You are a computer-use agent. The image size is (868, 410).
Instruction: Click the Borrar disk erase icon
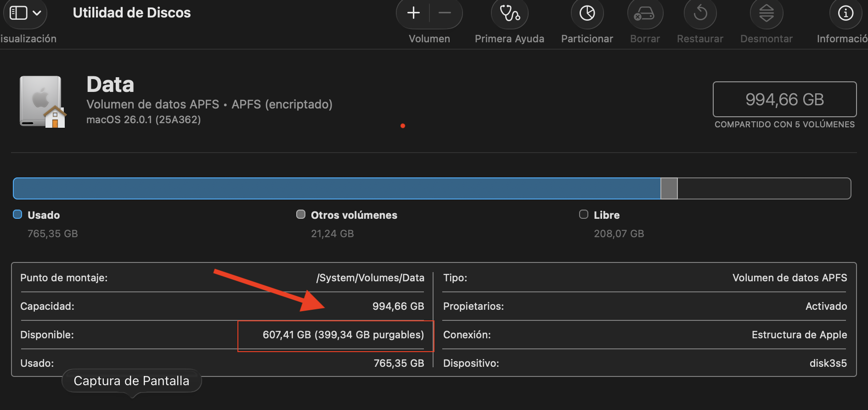click(644, 14)
